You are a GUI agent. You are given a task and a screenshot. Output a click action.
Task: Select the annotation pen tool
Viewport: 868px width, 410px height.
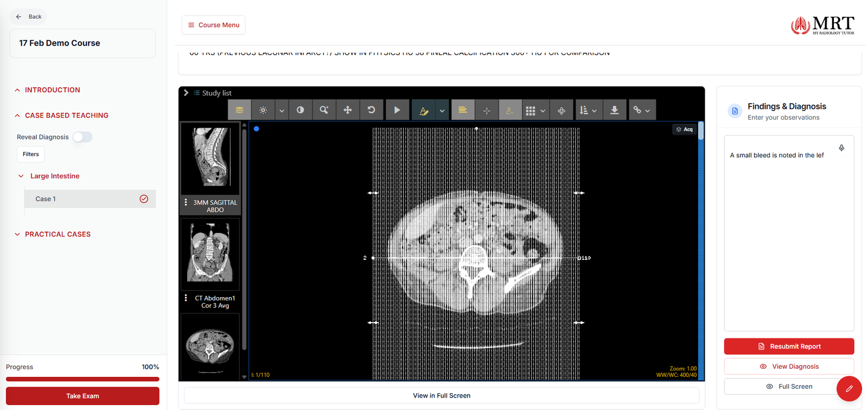click(x=424, y=110)
